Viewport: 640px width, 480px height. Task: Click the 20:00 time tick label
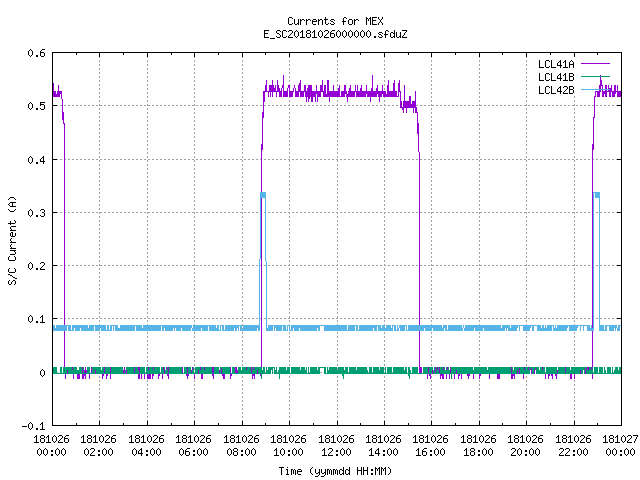point(525,452)
